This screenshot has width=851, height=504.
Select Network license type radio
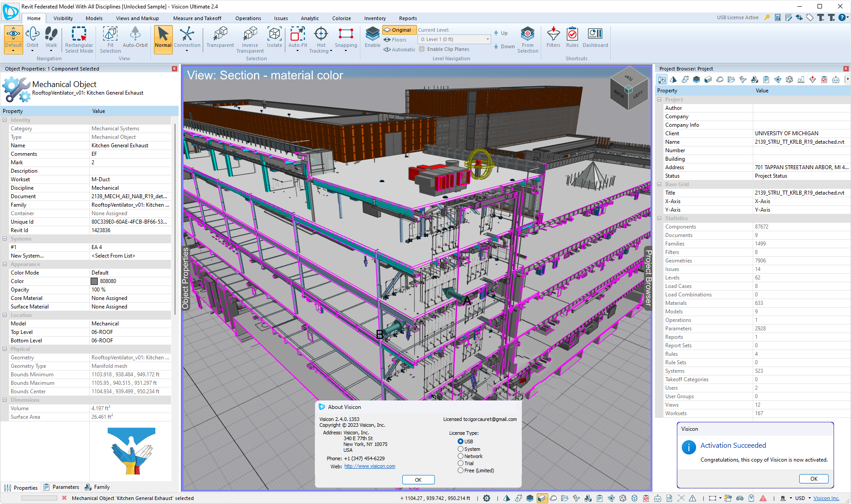pyautogui.click(x=460, y=456)
